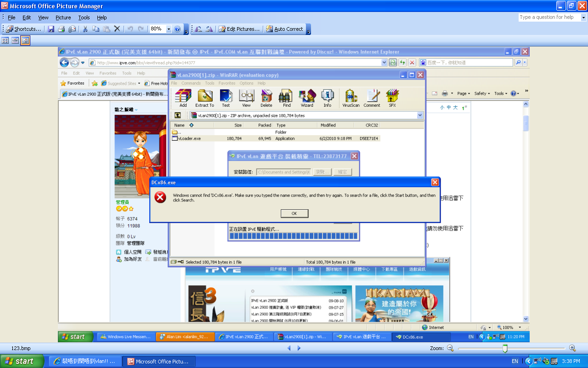
Task: Open the Page dropdown in pictured Internet Explorer
Action: pos(464,93)
